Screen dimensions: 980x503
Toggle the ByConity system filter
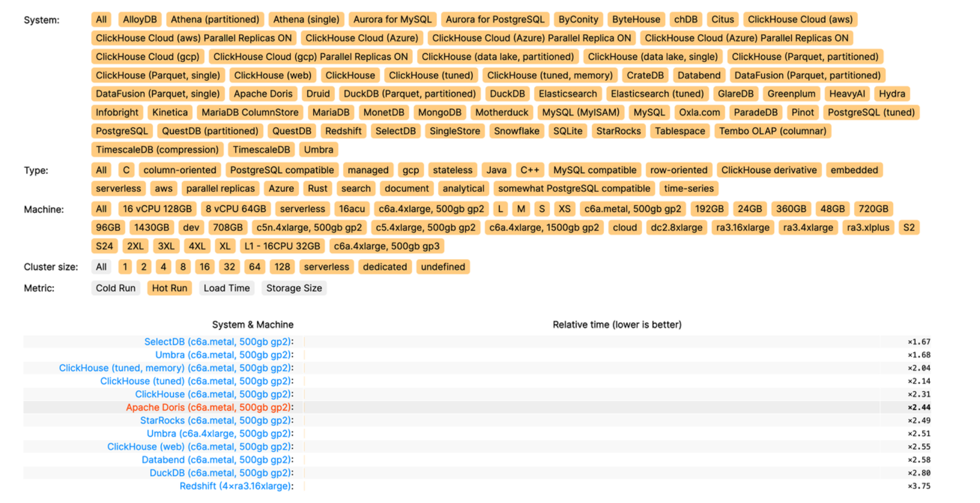coord(578,20)
